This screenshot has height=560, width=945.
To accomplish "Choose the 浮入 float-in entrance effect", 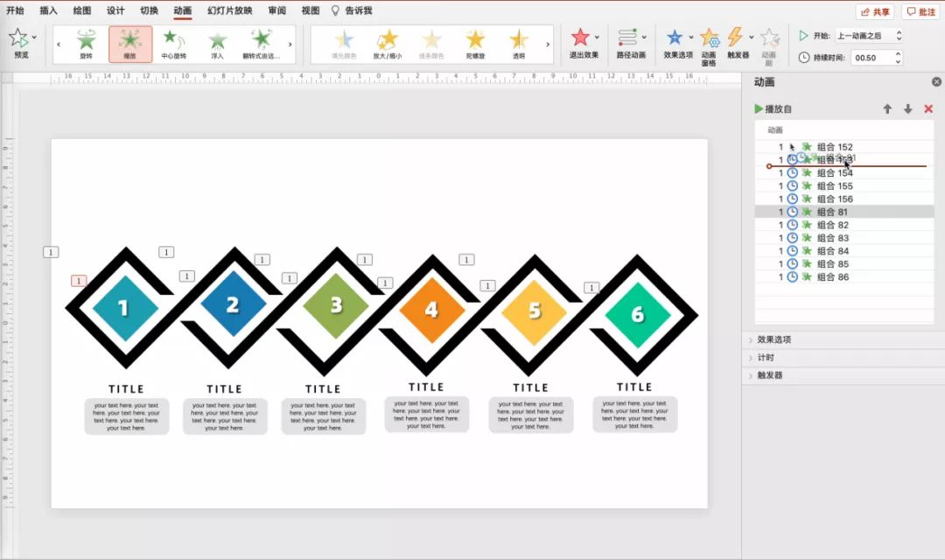I will (217, 44).
